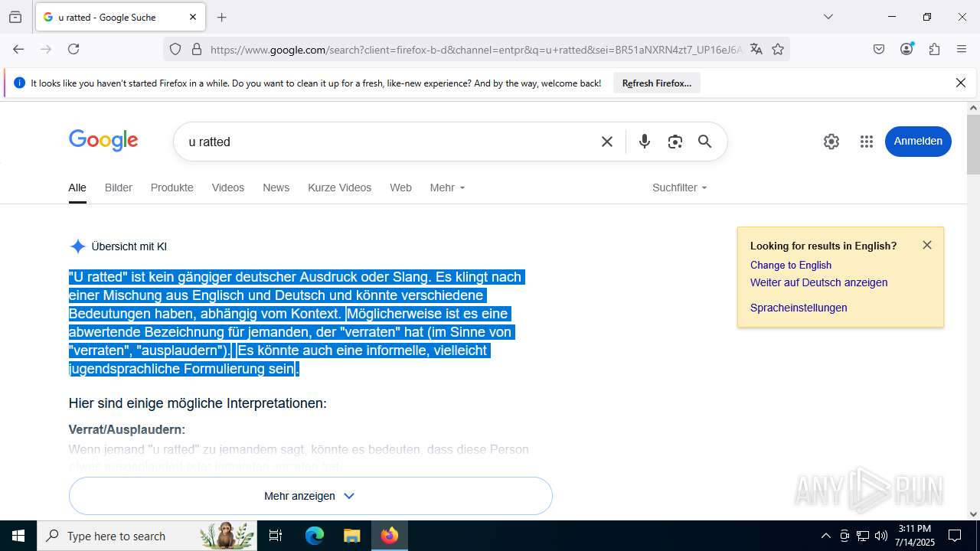Open Windows notification center

(x=955, y=536)
